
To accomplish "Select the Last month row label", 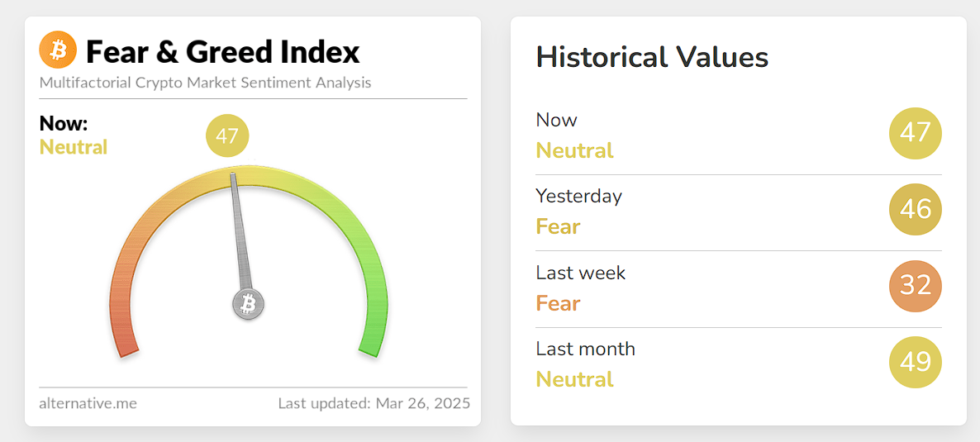I will point(585,349).
